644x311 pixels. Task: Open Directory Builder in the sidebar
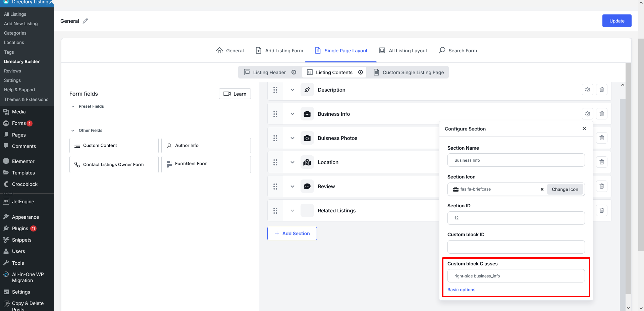22,62
